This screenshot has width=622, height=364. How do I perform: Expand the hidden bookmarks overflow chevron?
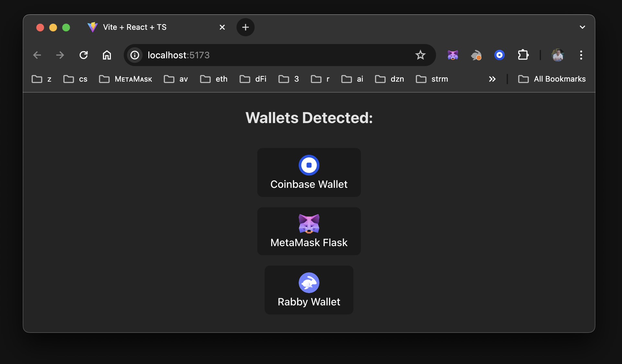tap(492, 79)
